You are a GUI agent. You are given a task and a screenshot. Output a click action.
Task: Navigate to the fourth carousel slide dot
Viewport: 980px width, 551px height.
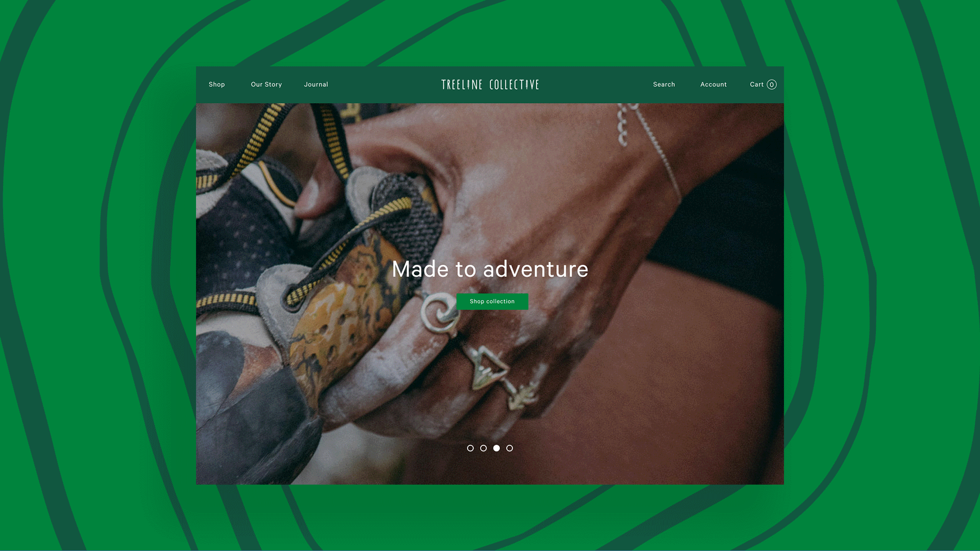tap(509, 448)
